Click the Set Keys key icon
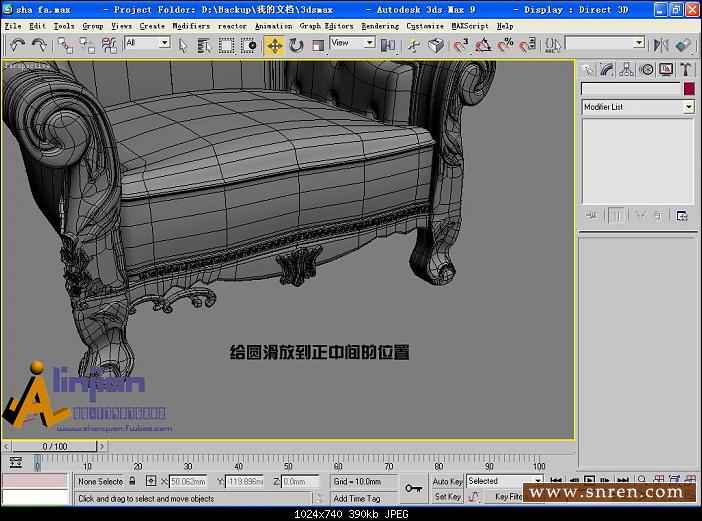Viewport: 702px width, 521px height. (413, 488)
